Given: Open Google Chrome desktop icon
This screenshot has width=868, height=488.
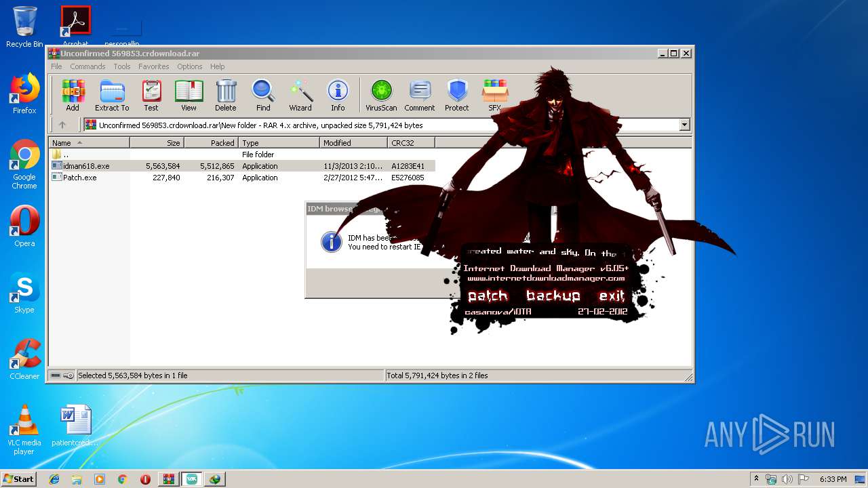Looking at the screenshot, I should click(24, 165).
